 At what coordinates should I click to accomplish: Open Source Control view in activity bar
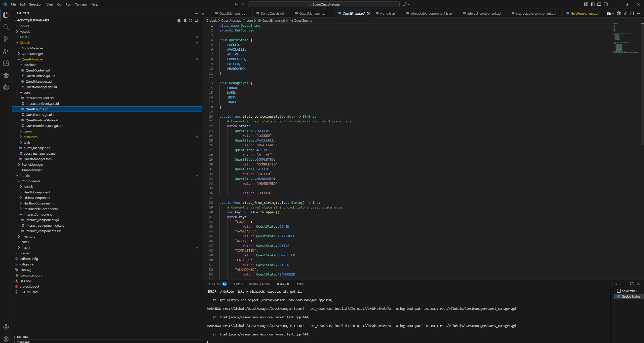click(6, 39)
